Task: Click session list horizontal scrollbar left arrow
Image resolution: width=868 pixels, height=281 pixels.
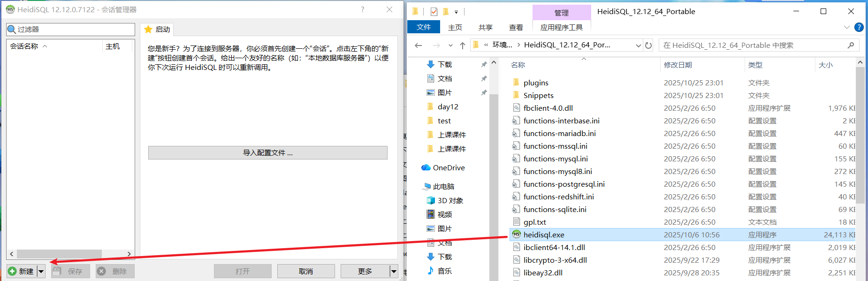Action: point(12,254)
